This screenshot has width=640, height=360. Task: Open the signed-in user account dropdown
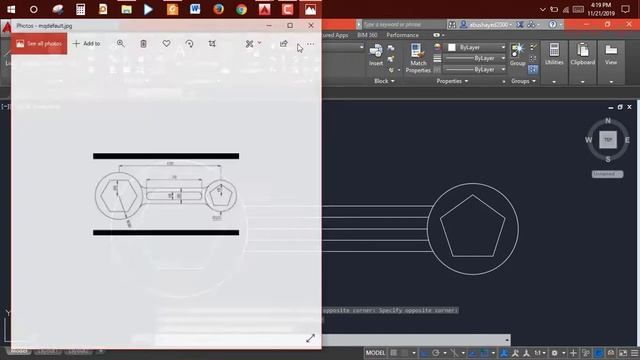pyautogui.click(x=487, y=25)
